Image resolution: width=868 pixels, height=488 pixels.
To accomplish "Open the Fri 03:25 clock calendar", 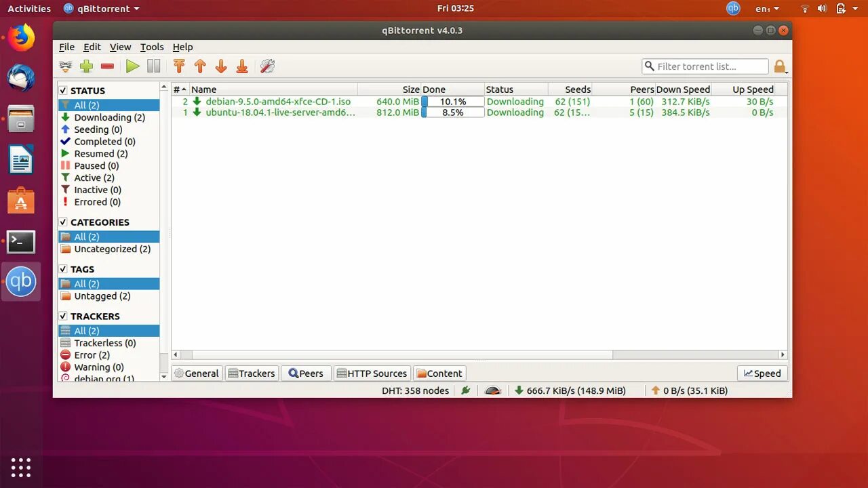I will (x=455, y=8).
